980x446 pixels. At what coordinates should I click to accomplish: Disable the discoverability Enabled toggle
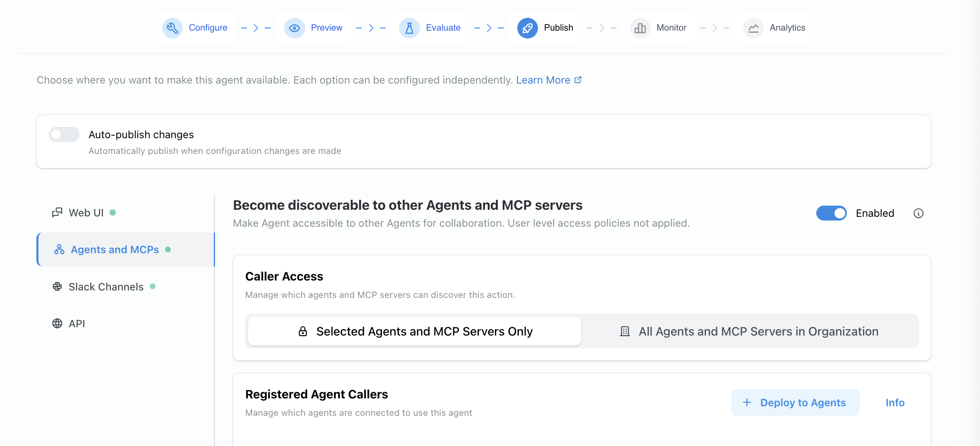[831, 213]
